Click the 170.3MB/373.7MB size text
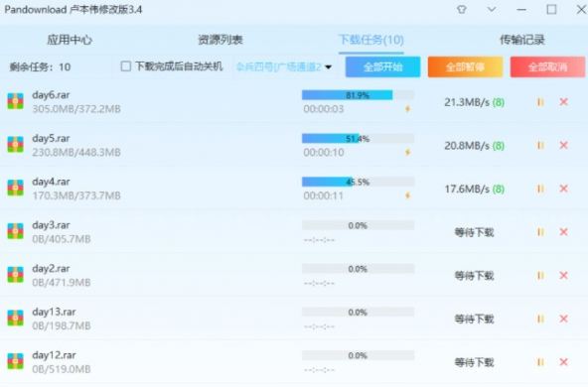Screen dimensions: 588x387 [x=76, y=195]
